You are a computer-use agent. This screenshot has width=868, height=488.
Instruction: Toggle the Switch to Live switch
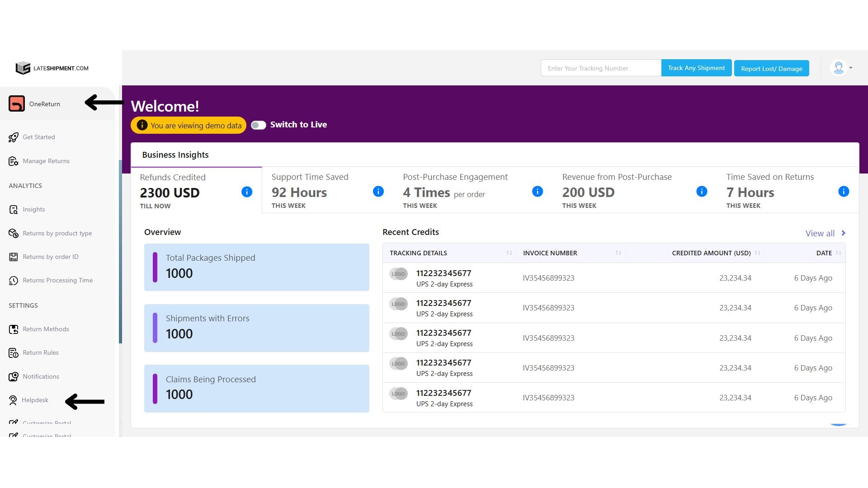coord(259,125)
